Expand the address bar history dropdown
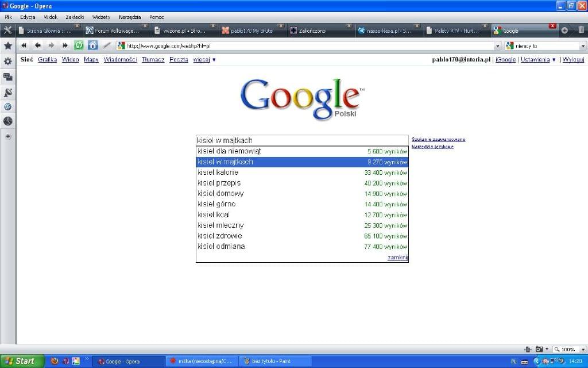The width and height of the screenshot is (588, 368). 498,46
